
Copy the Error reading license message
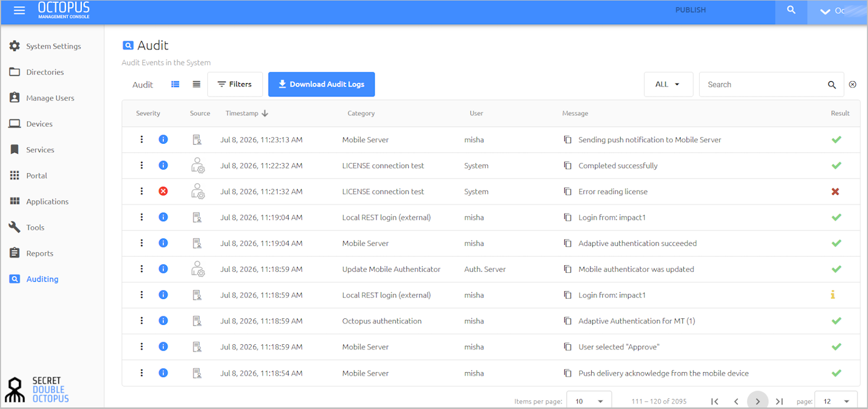[x=568, y=191]
